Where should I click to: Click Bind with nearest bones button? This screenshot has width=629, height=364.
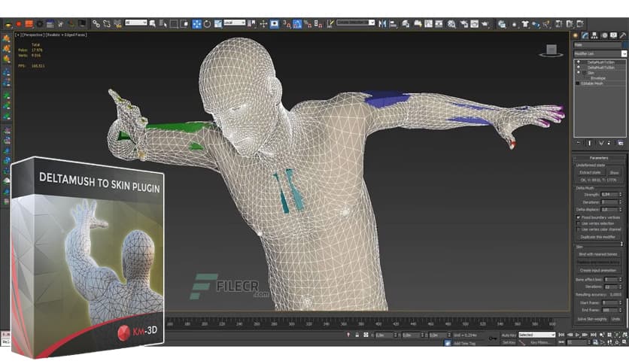click(597, 254)
